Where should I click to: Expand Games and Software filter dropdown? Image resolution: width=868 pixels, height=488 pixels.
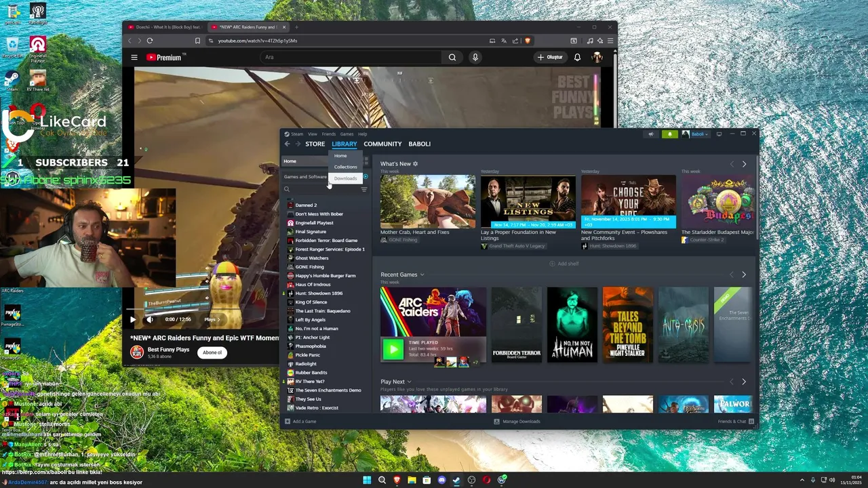point(306,177)
